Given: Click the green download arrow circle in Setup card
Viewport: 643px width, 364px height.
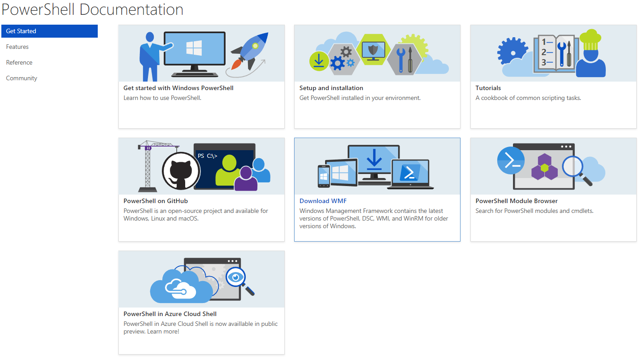Looking at the screenshot, I should point(319,61).
